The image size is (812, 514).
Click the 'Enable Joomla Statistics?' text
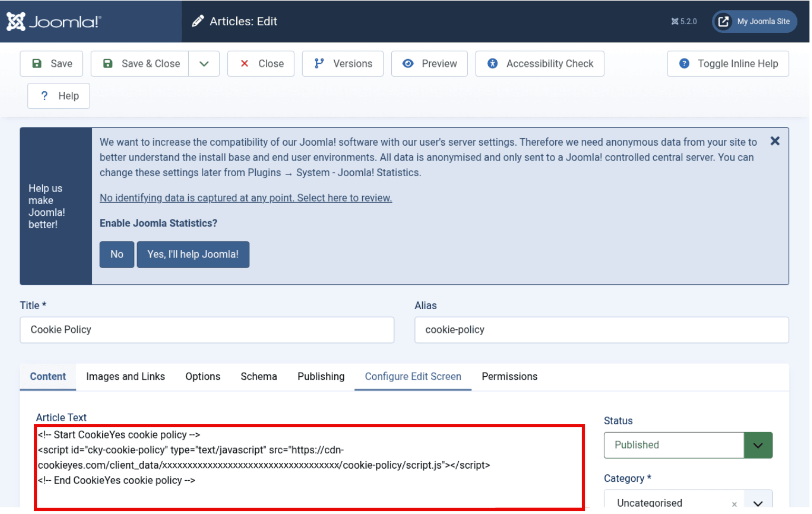pyautogui.click(x=158, y=223)
